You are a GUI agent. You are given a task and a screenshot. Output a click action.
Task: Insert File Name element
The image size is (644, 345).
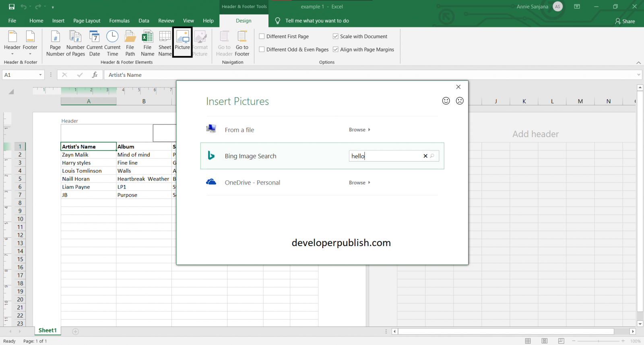tap(147, 43)
